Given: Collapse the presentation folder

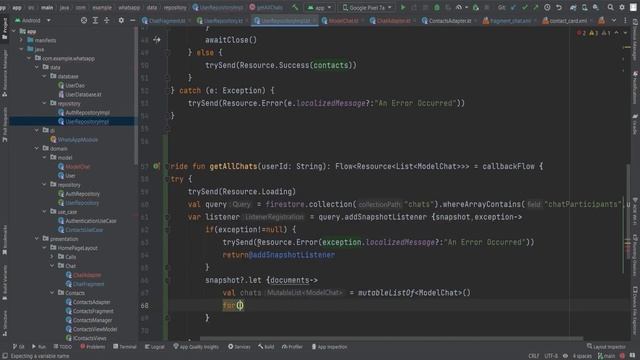Looking at the screenshot, I should [x=37, y=239].
